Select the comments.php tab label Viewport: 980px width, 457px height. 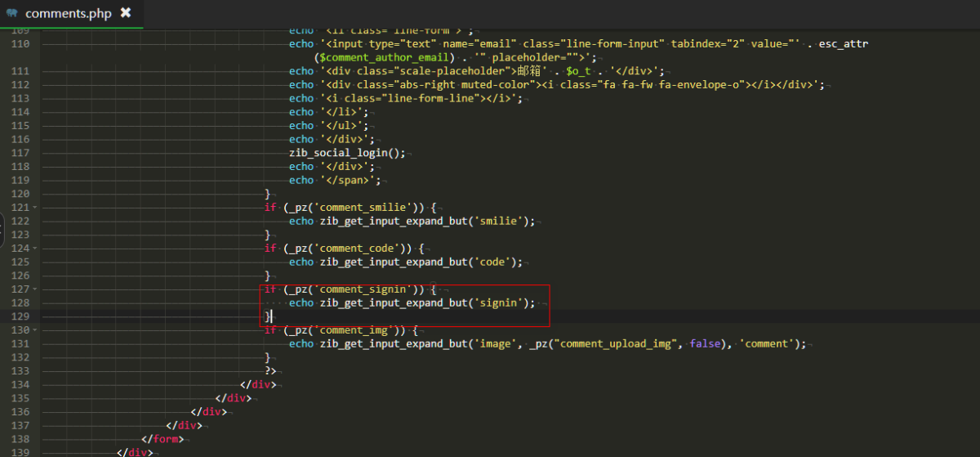click(x=68, y=14)
